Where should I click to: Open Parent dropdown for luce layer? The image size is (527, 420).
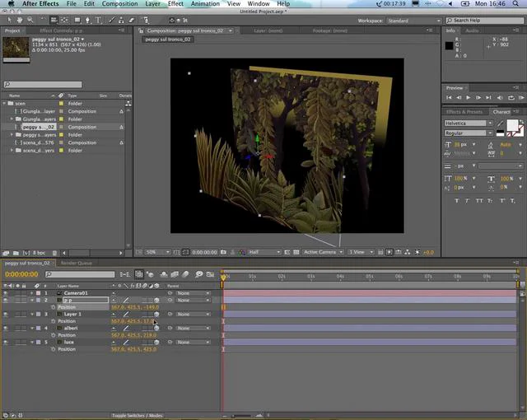coord(194,342)
